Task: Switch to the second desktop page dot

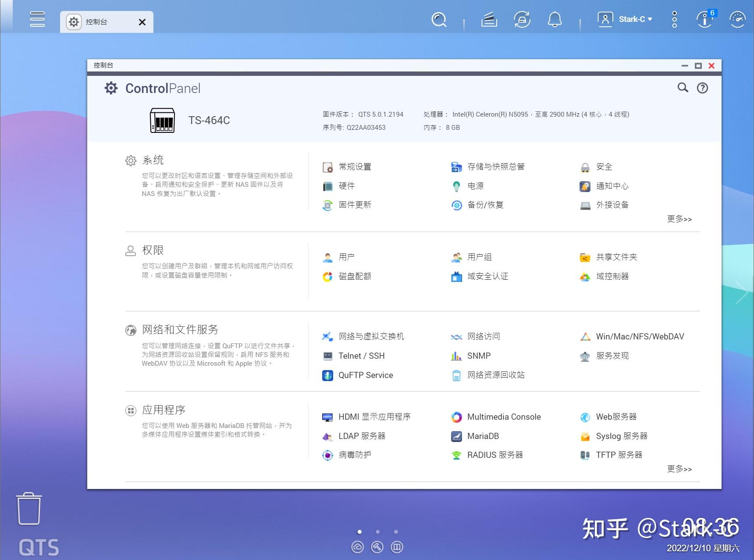Action: pos(377,531)
